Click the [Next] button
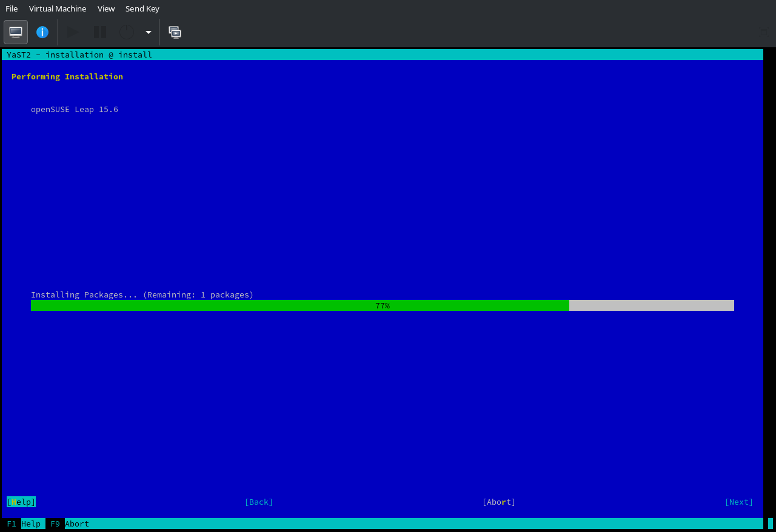Viewport: 776px width, 532px height. tap(739, 502)
